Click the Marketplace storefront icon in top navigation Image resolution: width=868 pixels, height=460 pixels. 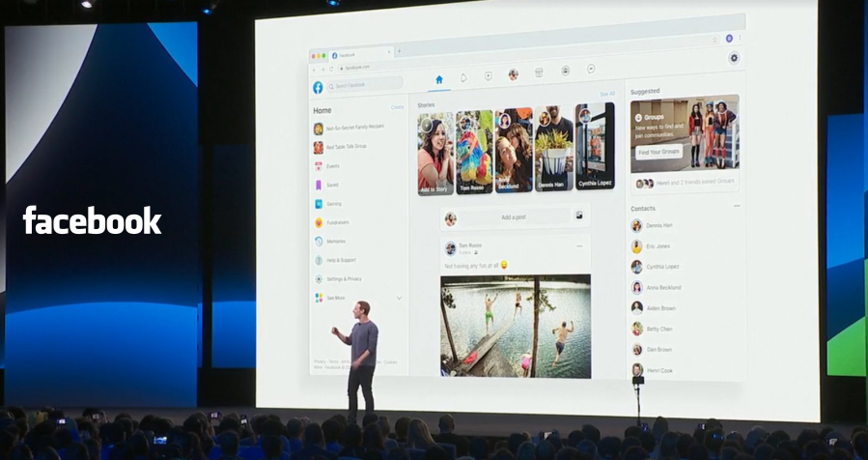coord(539,72)
